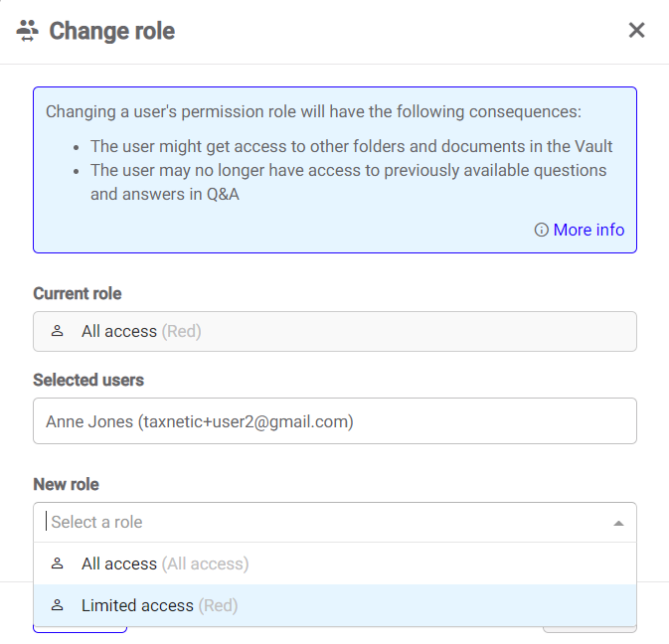Click the Change role dialog title text
Viewport: 669px width, 644px height.
coord(111,31)
